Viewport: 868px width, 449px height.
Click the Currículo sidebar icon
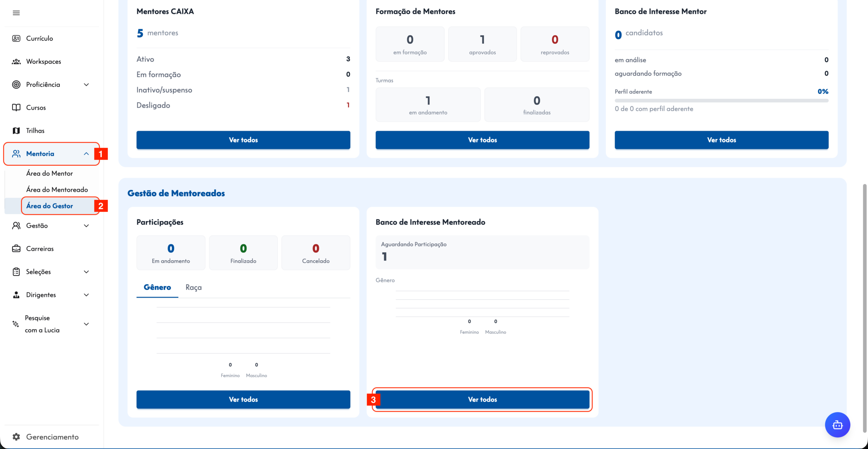[x=16, y=38]
